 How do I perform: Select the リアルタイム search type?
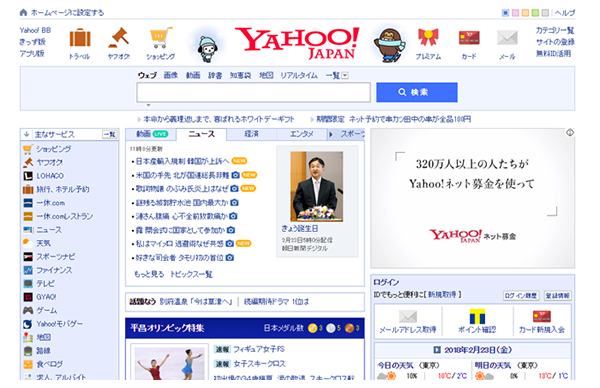pos(299,75)
